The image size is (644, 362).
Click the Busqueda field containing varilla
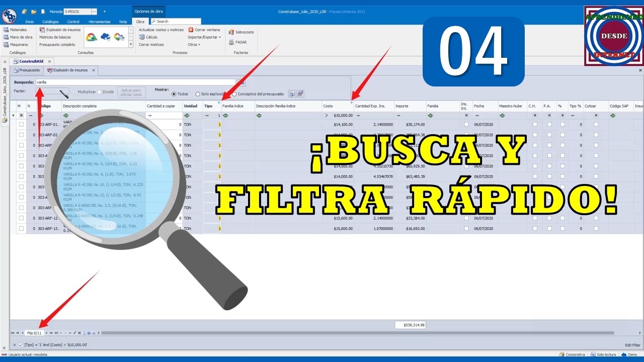pyautogui.click(x=136, y=82)
